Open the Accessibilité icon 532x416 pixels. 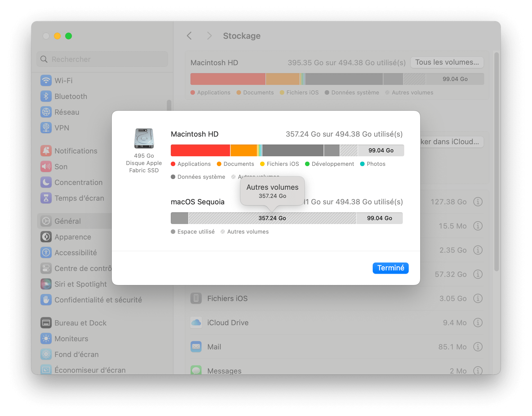click(46, 253)
